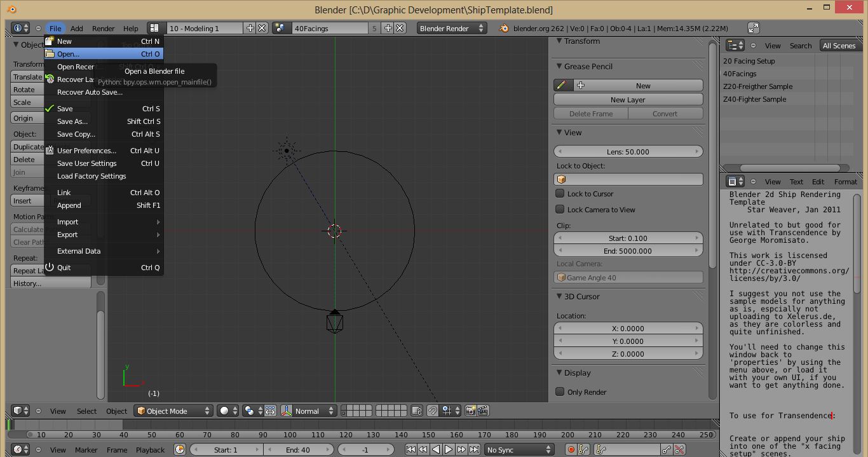Click frame 100 on the timeline
This screenshot has width=868, height=457.
[290, 435]
